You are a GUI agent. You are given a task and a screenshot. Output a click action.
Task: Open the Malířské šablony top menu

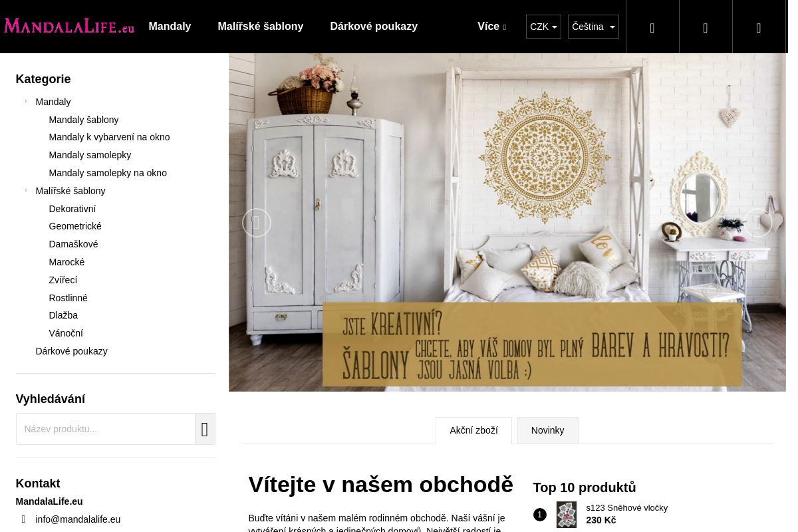pyautogui.click(x=261, y=27)
